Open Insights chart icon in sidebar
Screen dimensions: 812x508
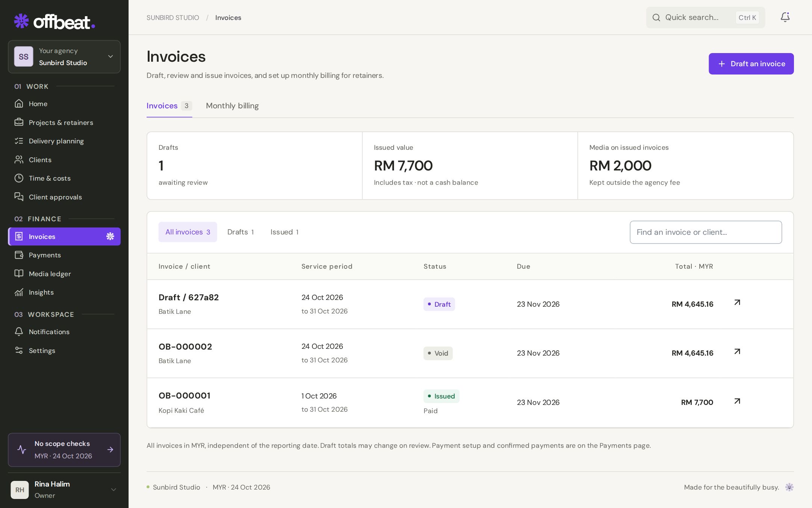point(19,292)
